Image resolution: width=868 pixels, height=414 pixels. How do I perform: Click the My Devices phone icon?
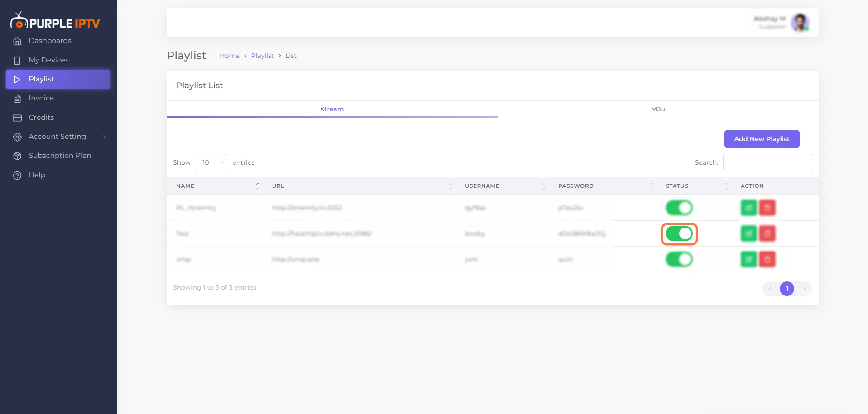click(17, 61)
